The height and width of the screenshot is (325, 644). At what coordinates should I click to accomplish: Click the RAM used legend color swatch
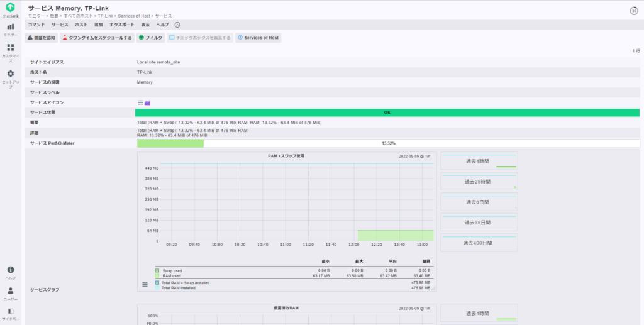tap(157, 276)
